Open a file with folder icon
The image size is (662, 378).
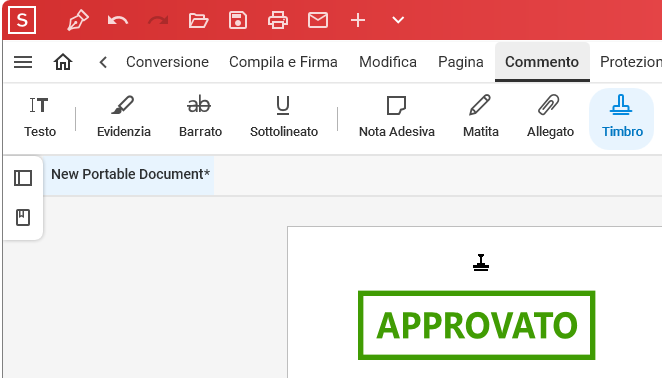point(198,20)
